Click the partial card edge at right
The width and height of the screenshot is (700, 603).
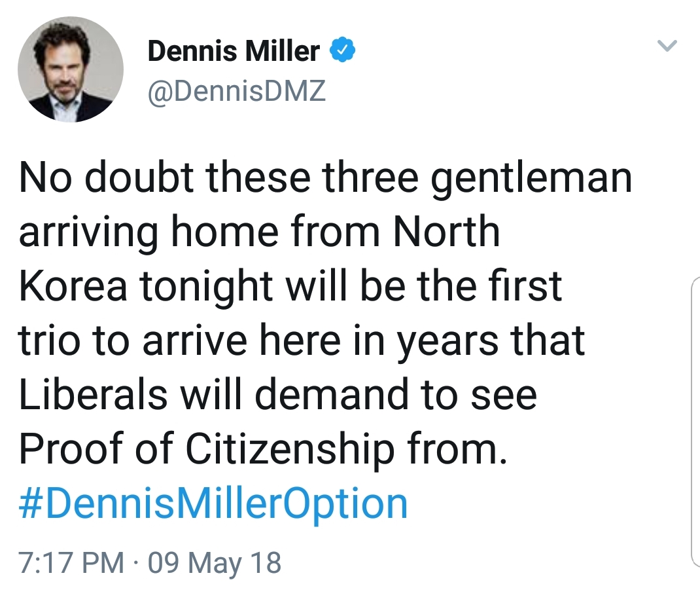point(695,422)
